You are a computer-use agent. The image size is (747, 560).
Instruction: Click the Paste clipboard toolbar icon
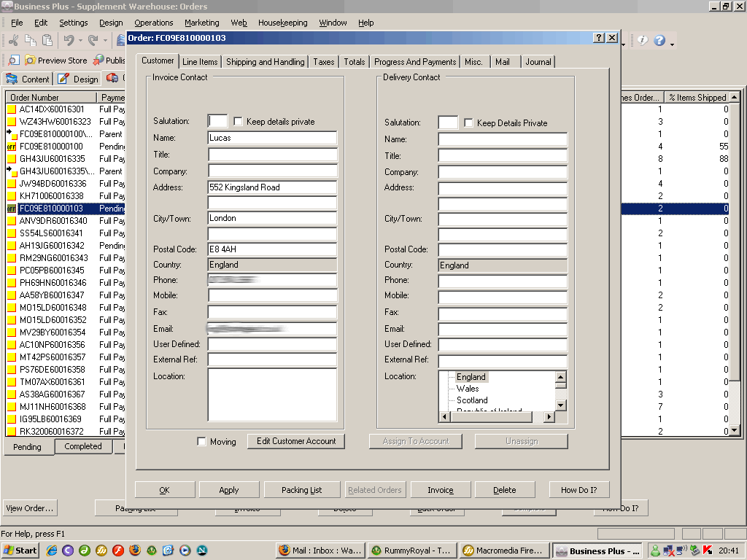tap(47, 41)
